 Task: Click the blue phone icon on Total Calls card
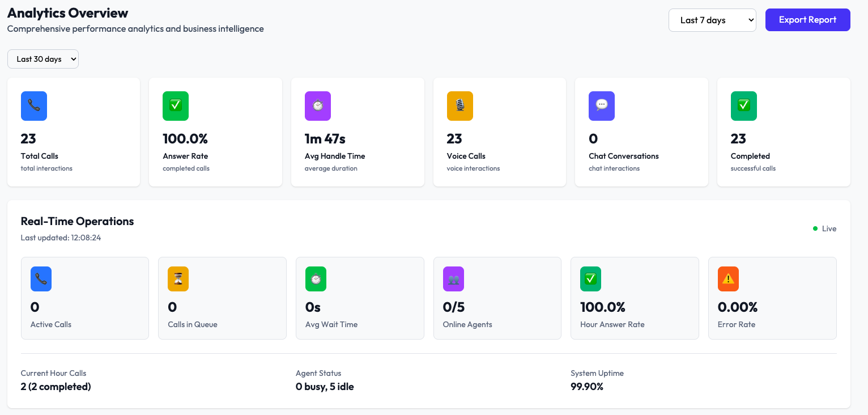click(34, 106)
